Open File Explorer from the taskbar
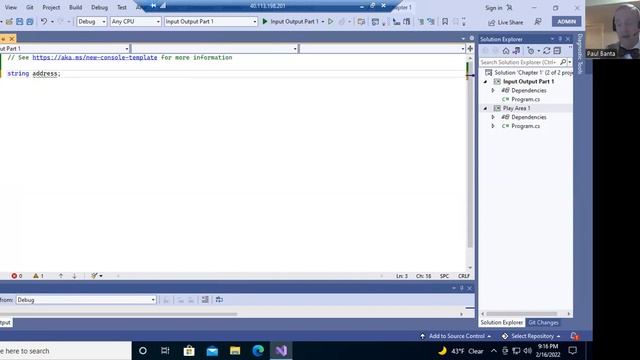Screen dimensions: 640x360 tap(235, 351)
